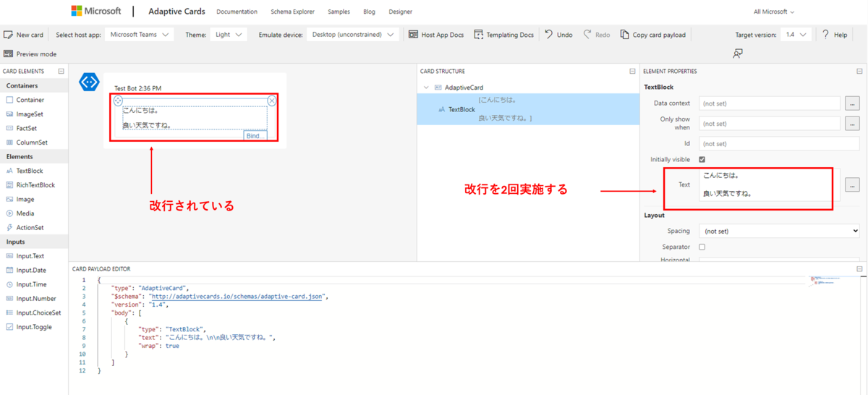Click the feedback person icon

click(x=738, y=54)
